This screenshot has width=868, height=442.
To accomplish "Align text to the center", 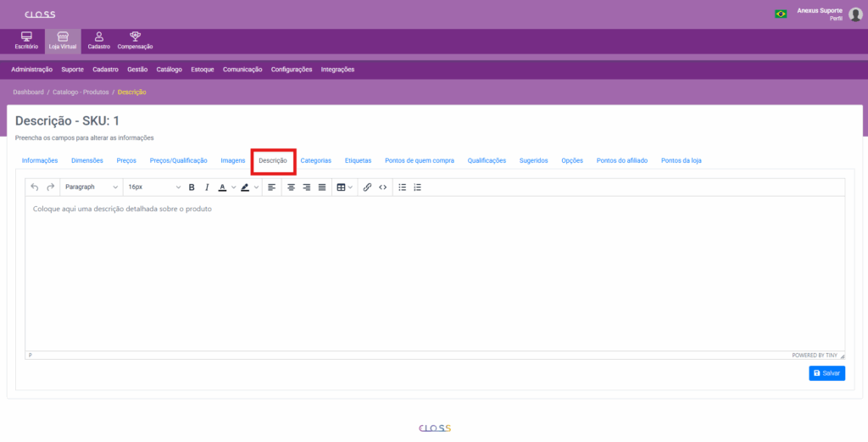I will coord(291,187).
